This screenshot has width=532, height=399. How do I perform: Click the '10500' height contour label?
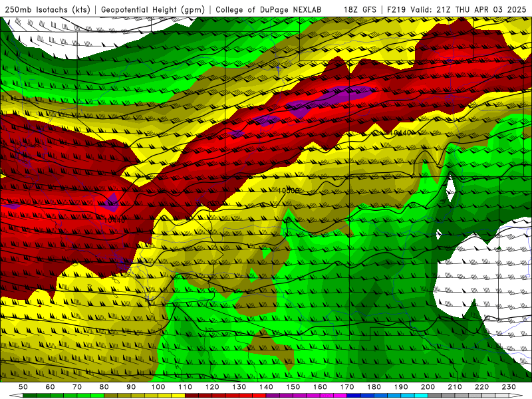point(288,191)
